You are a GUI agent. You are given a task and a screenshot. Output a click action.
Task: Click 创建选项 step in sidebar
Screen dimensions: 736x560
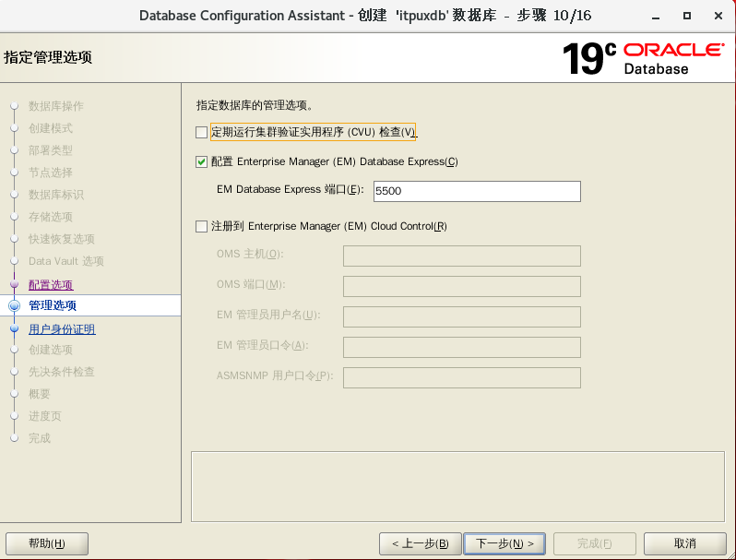[51, 350]
